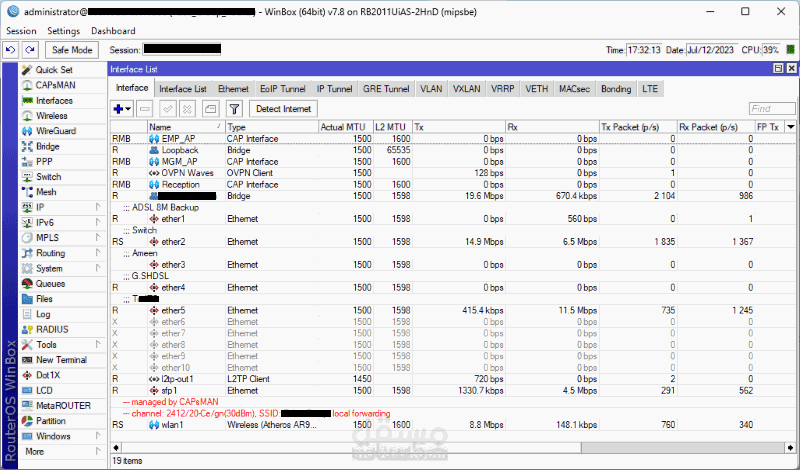Click the filter funnel button
Screen dimensions: 800x470
tap(234, 109)
